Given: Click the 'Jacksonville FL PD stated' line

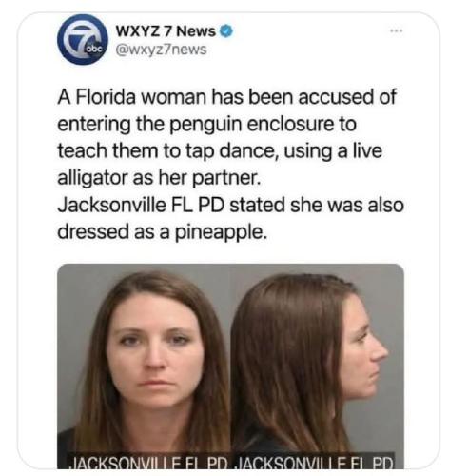Looking at the screenshot, I should (230, 205).
